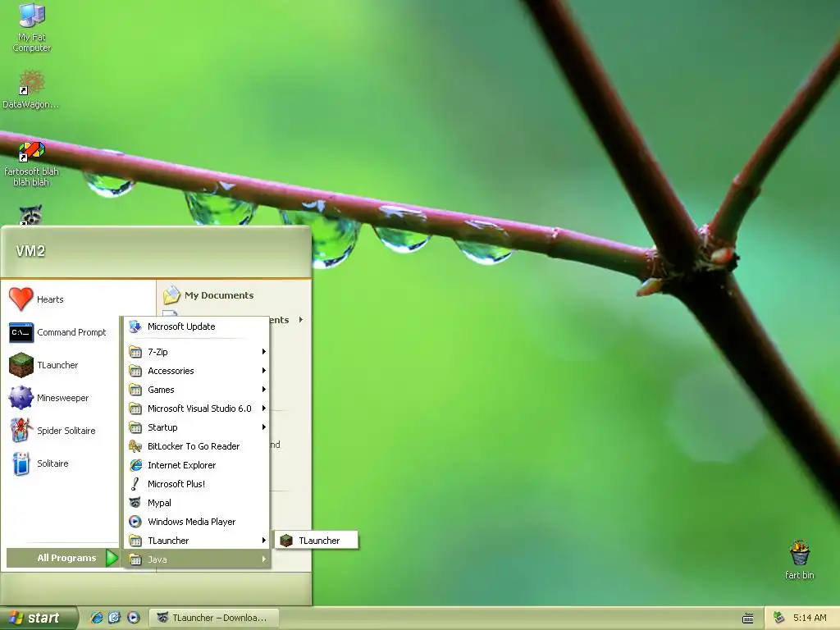Select the Startup menu entry
The image size is (840, 630).
coord(197,427)
